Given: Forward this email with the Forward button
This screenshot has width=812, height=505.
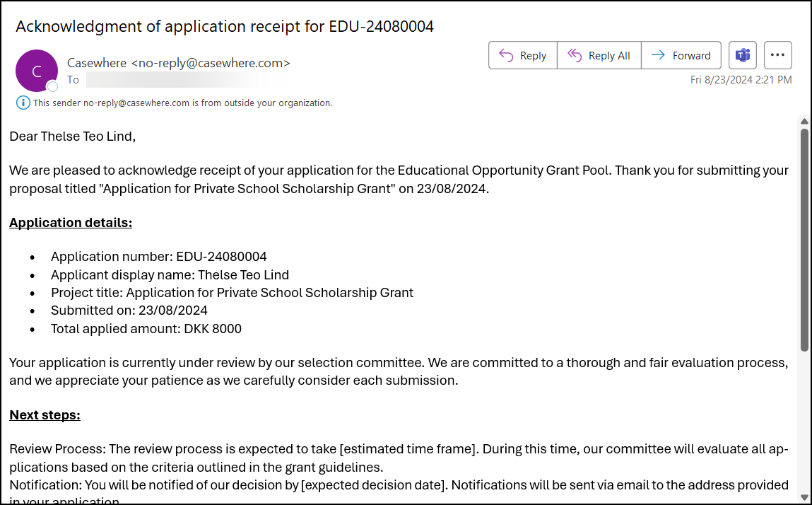Looking at the screenshot, I should point(681,55).
